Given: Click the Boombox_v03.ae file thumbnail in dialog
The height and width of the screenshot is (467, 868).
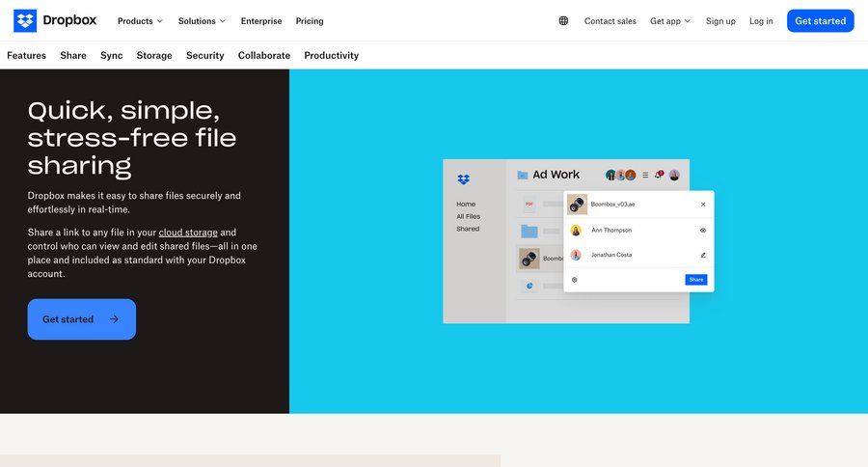Looking at the screenshot, I should [577, 205].
